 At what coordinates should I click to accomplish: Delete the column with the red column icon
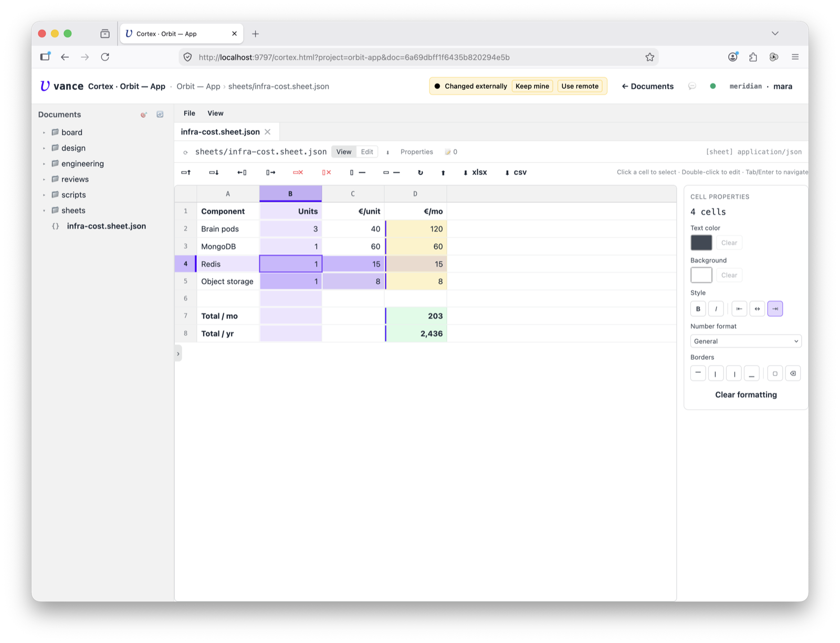[327, 172]
